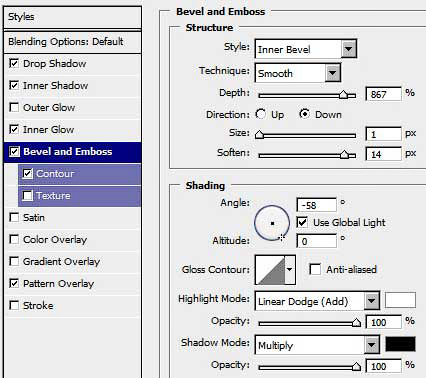Open the Texture sub-settings entry
This screenshot has height=378, width=426.
click(x=53, y=196)
